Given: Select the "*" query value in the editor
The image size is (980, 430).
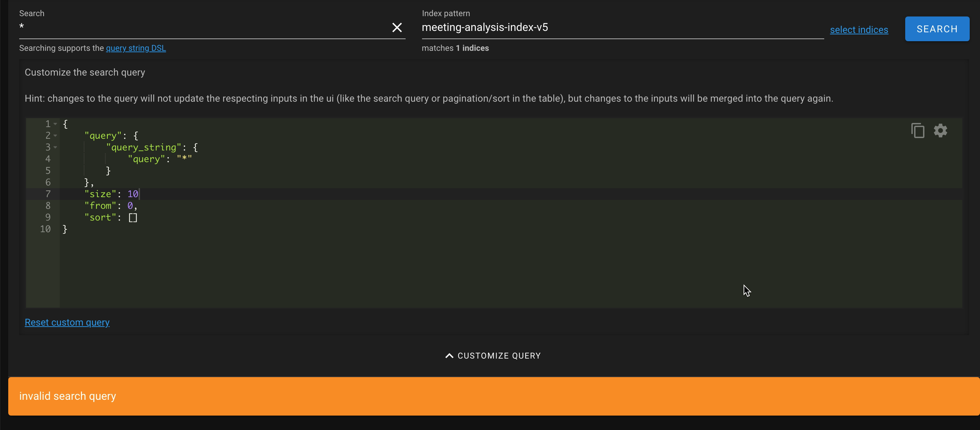Looking at the screenshot, I should [x=185, y=159].
